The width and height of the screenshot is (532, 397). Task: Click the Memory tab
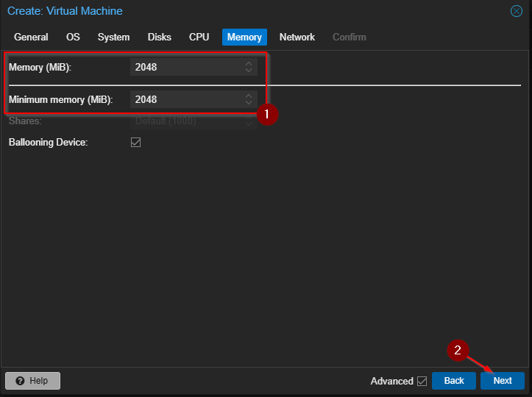[x=244, y=37]
